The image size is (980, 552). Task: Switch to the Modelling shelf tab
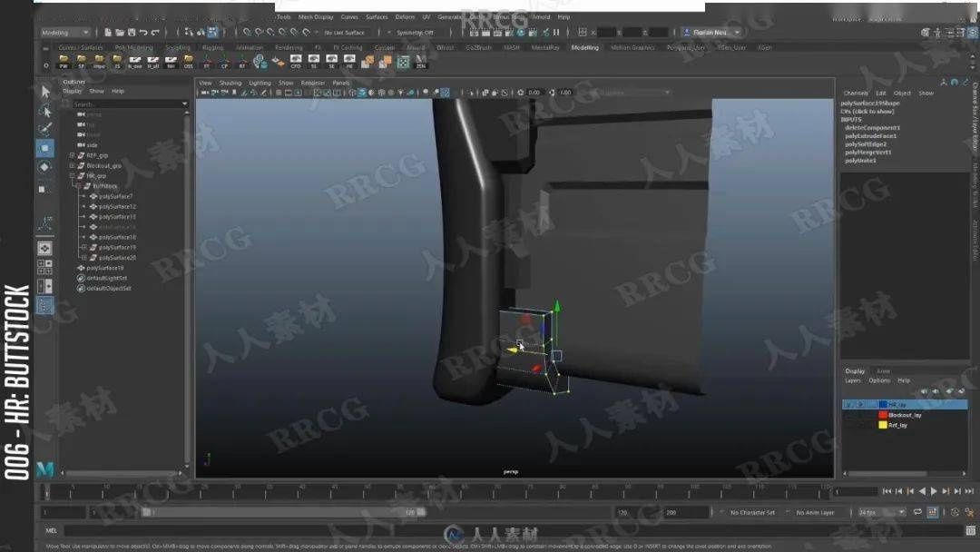585,47
